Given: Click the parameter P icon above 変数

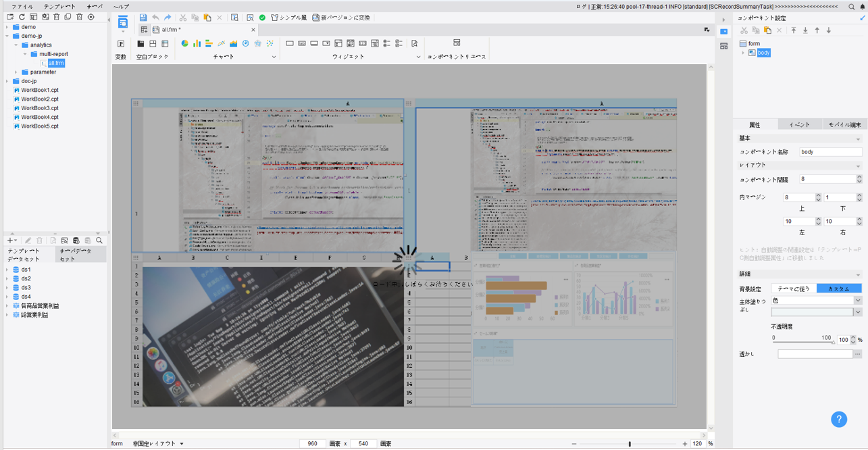Looking at the screenshot, I should 121,44.
